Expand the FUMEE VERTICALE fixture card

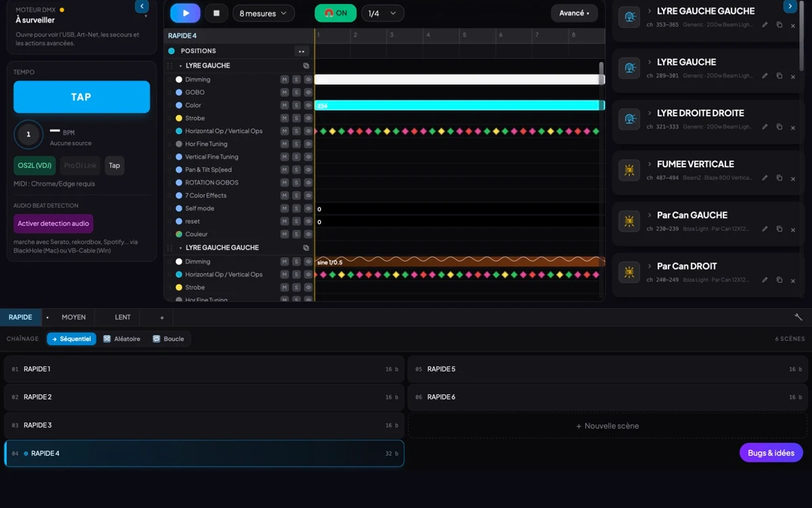tap(650, 164)
